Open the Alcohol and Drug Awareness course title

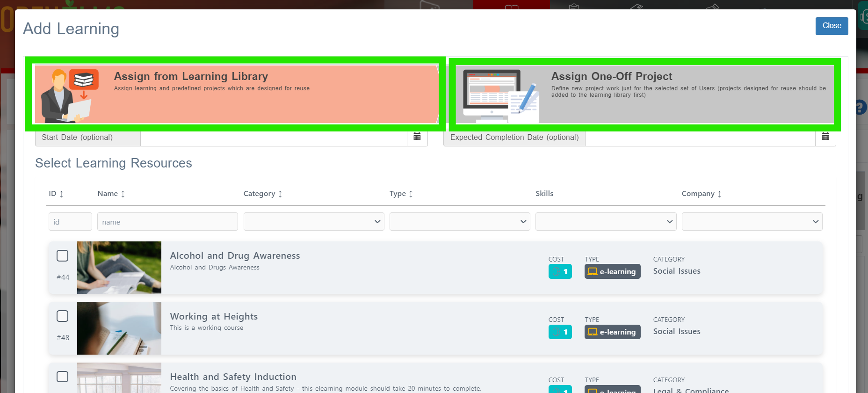(235, 255)
